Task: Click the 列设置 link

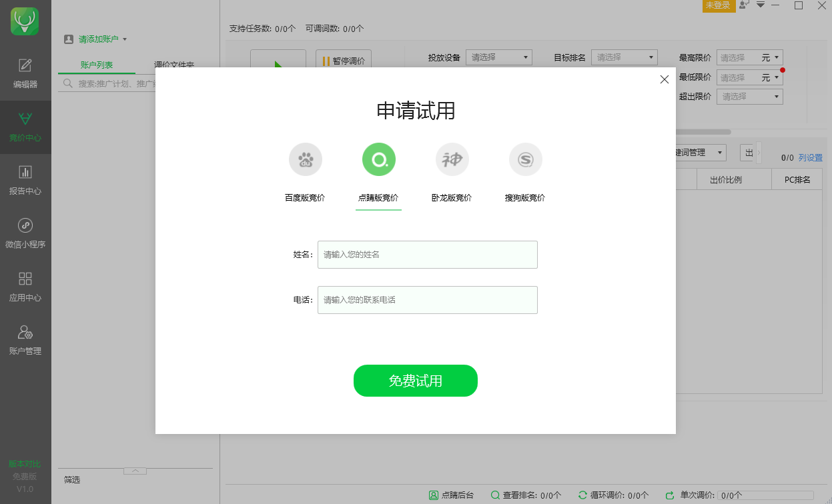Action: tap(811, 158)
